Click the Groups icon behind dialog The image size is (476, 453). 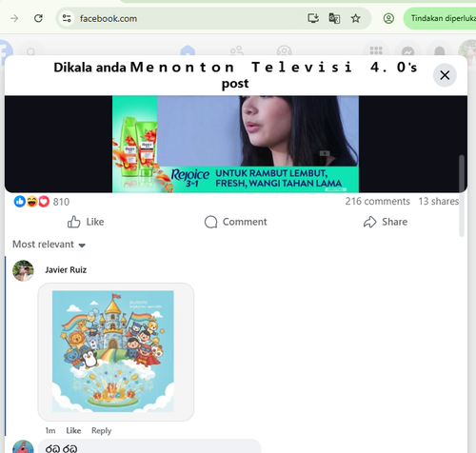(x=284, y=50)
